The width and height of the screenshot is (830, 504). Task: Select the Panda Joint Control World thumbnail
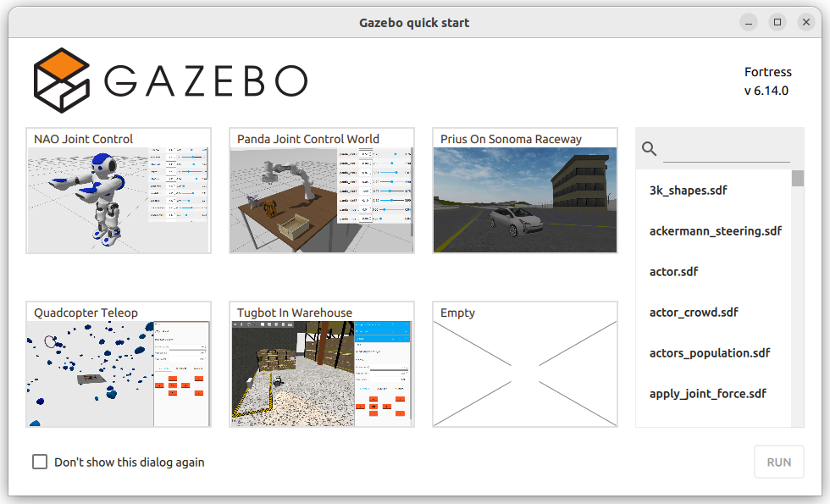322,199
